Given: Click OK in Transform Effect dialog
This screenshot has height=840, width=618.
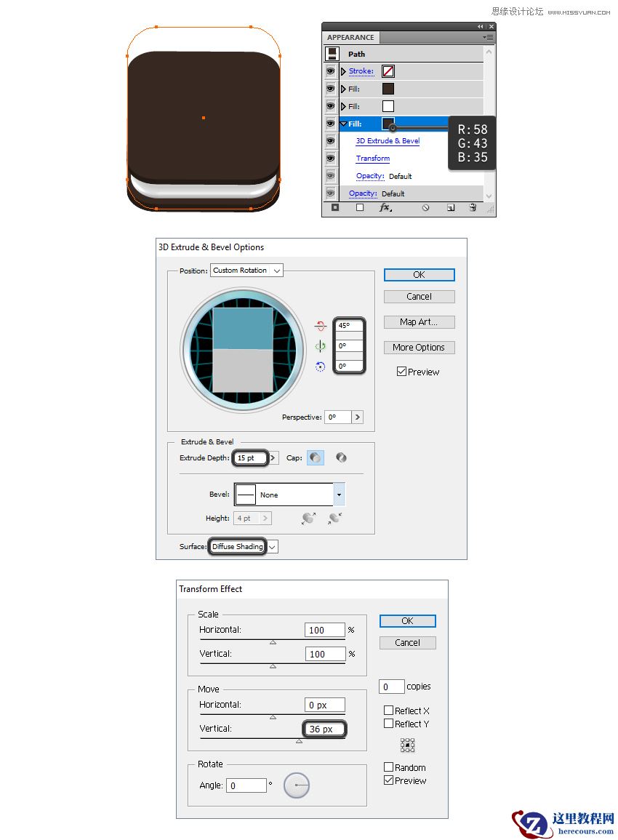Looking at the screenshot, I should [408, 621].
